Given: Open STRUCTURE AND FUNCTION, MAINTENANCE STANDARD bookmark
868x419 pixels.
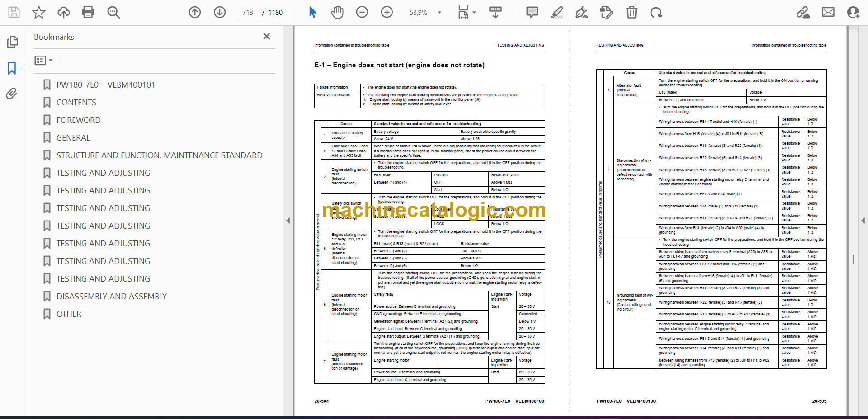Looking at the screenshot, I should pyautogui.click(x=159, y=155).
